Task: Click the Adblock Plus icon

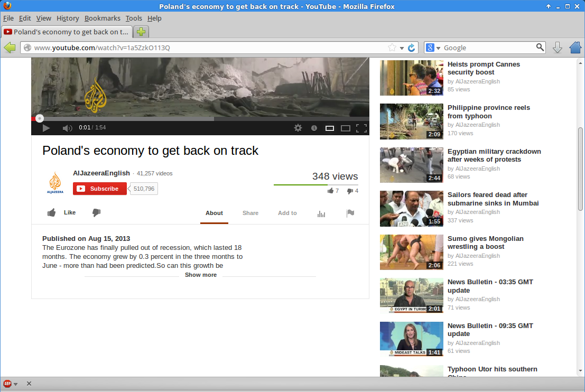Action: point(7,384)
